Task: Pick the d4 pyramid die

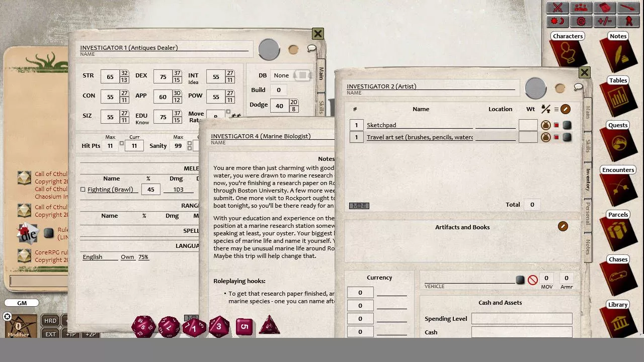Action: 269,326
